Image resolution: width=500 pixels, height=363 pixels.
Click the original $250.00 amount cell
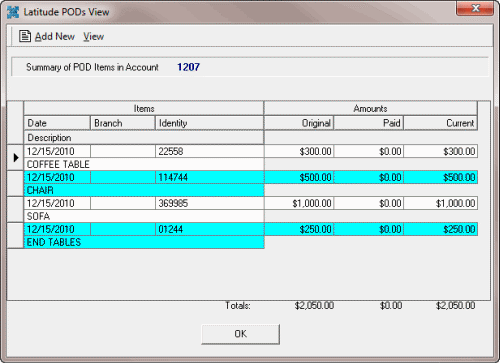coord(299,229)
